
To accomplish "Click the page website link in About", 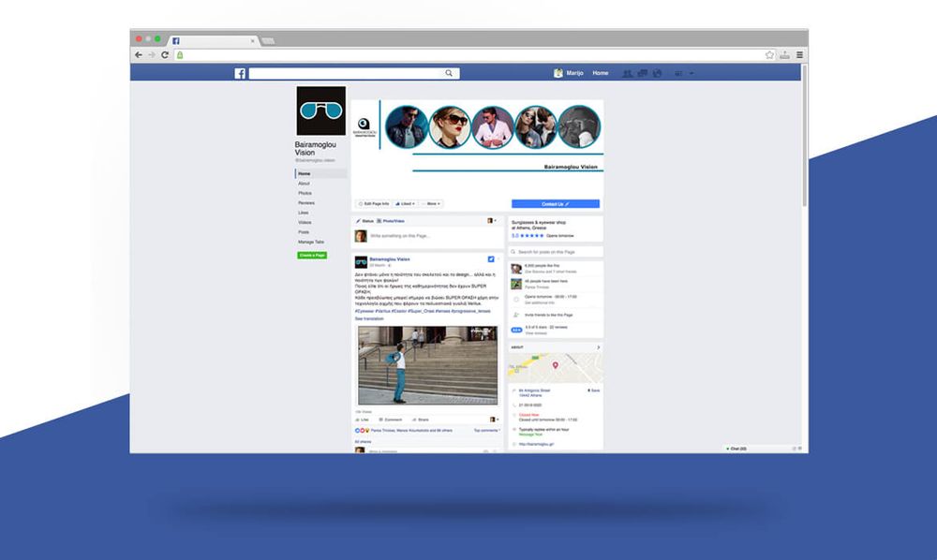I will tap(536, 444).
